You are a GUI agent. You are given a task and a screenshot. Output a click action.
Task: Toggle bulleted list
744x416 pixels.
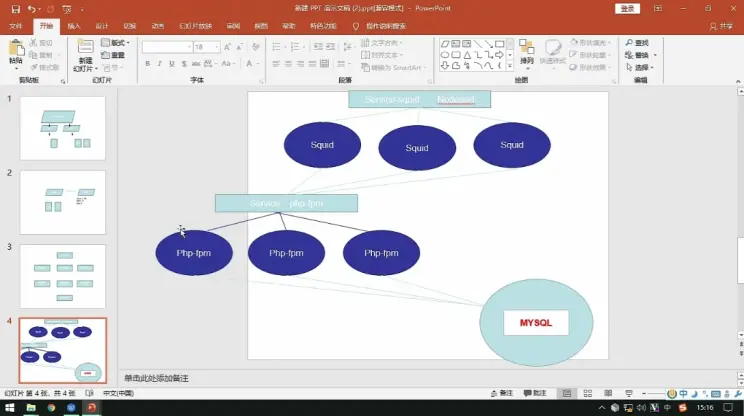pos(278,46)
